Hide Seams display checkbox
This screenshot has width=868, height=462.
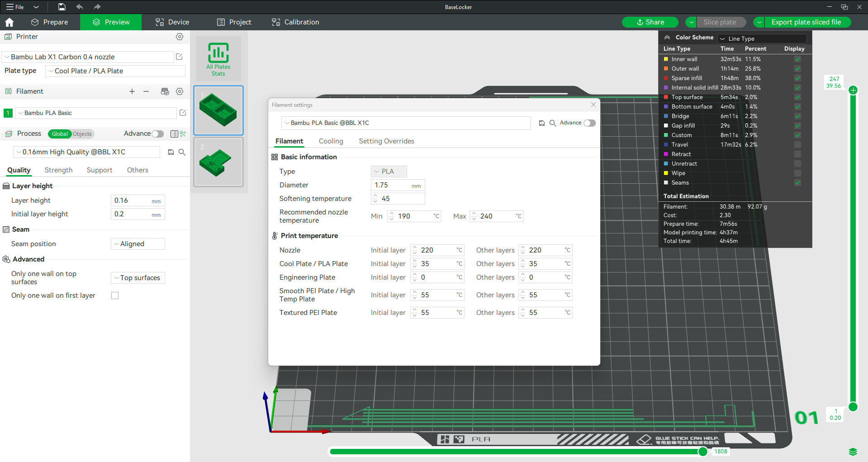pyautogui.click(x=797, y=183)
